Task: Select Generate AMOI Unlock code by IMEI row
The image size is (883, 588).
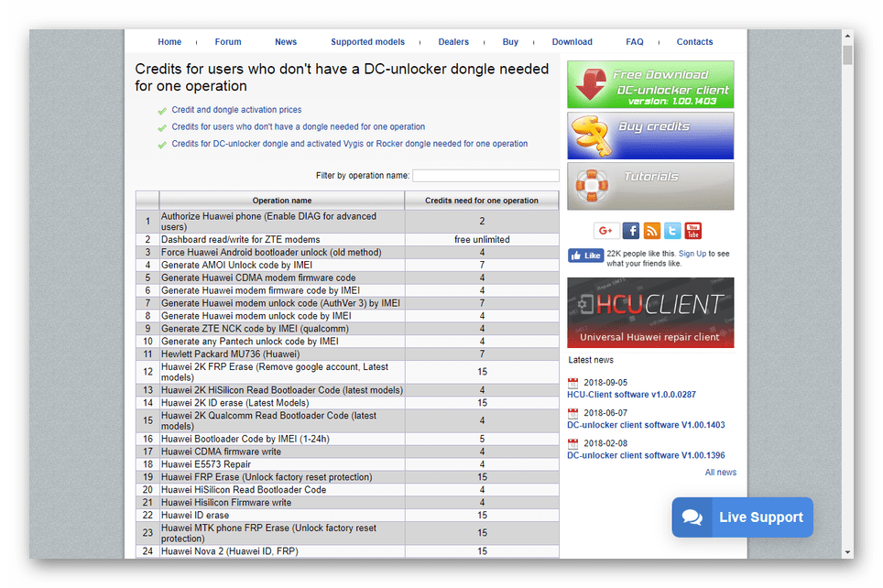Action: [x=347, y=265]
